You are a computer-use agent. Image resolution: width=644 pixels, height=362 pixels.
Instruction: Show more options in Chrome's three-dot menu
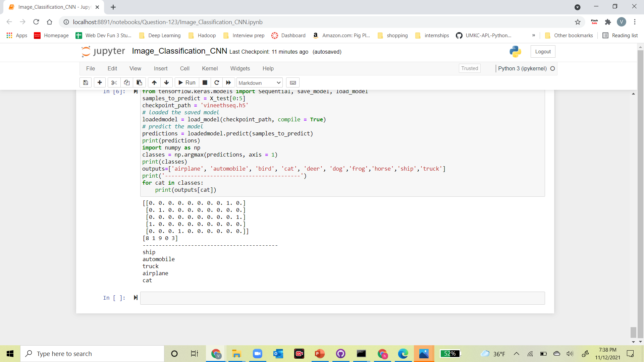635,22
